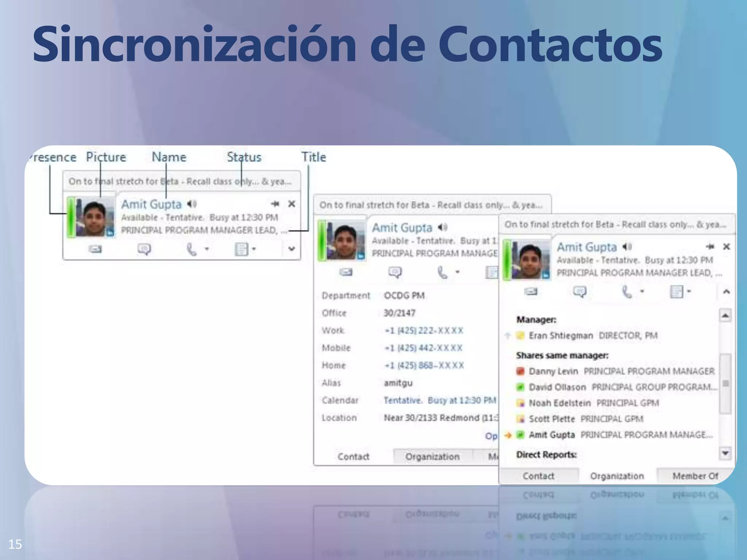The height and width of the screenshot is (560, 747).
Task: Call mobile number +1 (425) 442-XXXX
Action: (x=423, y=348)
